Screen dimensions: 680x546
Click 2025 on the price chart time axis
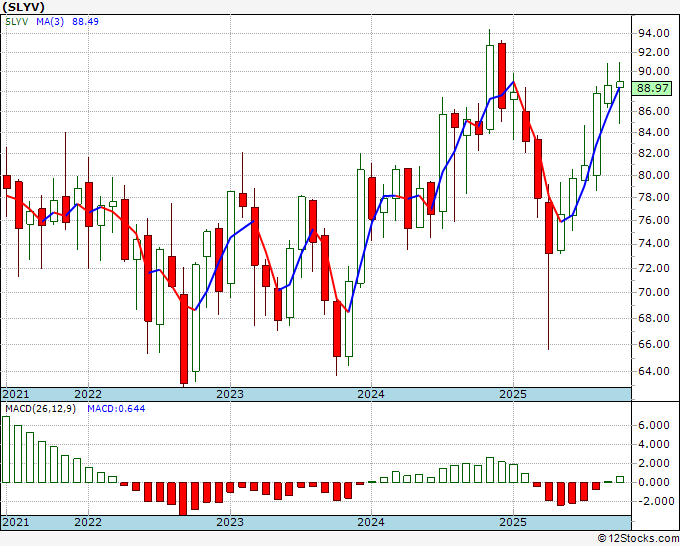pyautogui.click(x=513, y=394)
